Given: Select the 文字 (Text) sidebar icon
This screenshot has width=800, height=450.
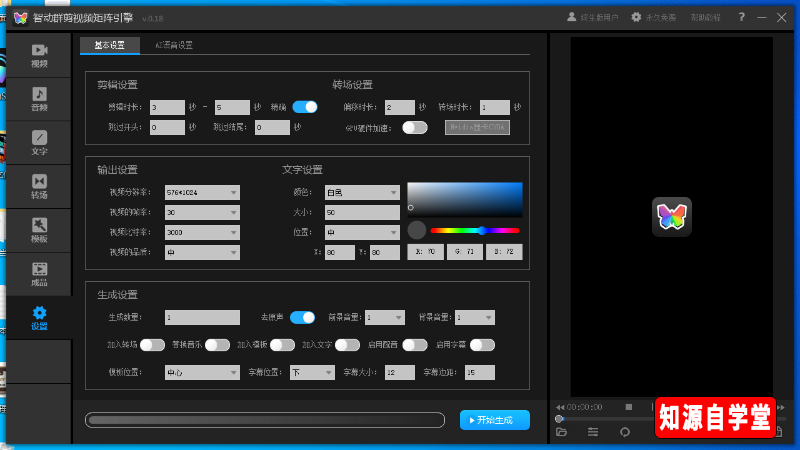Looking at the screenshot, I should coord(39,142).
